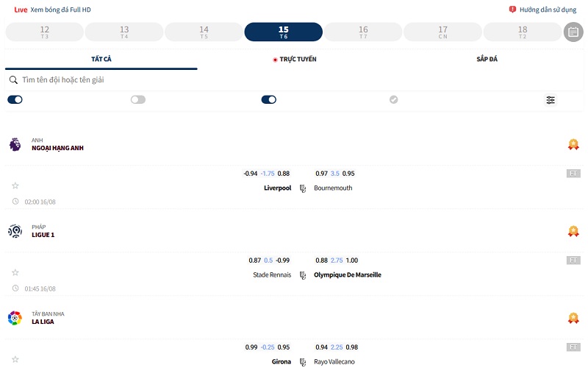Select date 16 T7
Viewport: 588px width, 368px height.
(x=363, y=32)
